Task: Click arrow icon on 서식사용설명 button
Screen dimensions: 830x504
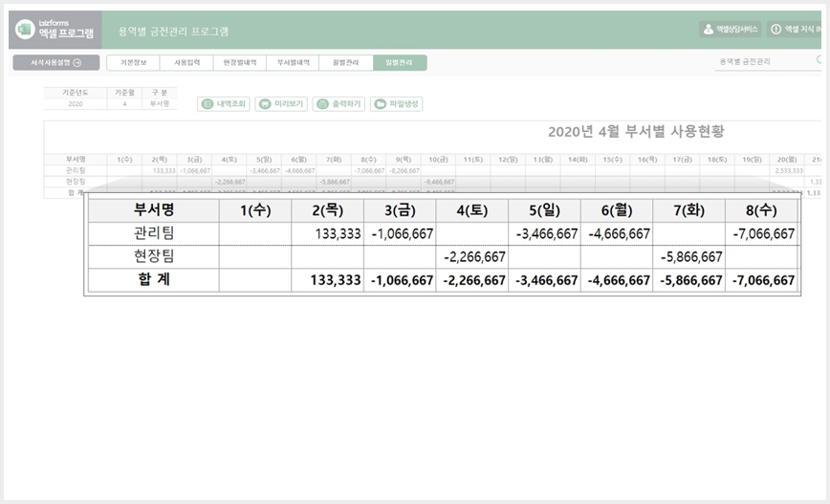Action: (x=77, y=63)
